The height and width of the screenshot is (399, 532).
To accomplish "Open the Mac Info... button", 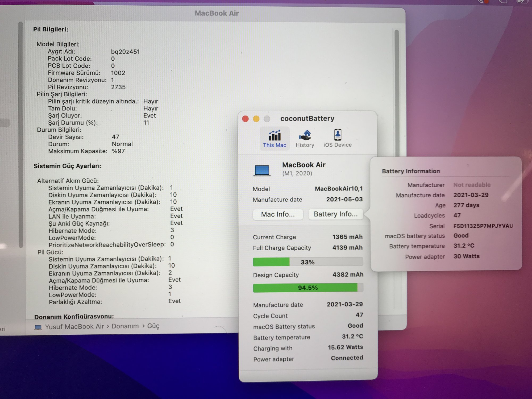I will (278, 214).
